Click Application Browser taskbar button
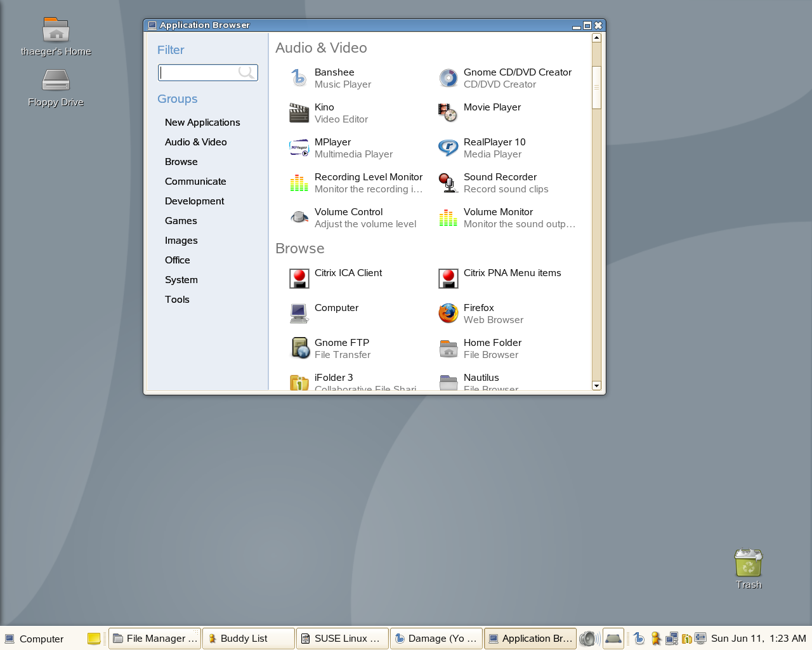The height and width of the screenshot is (650, 812). (x=530, y=639)
